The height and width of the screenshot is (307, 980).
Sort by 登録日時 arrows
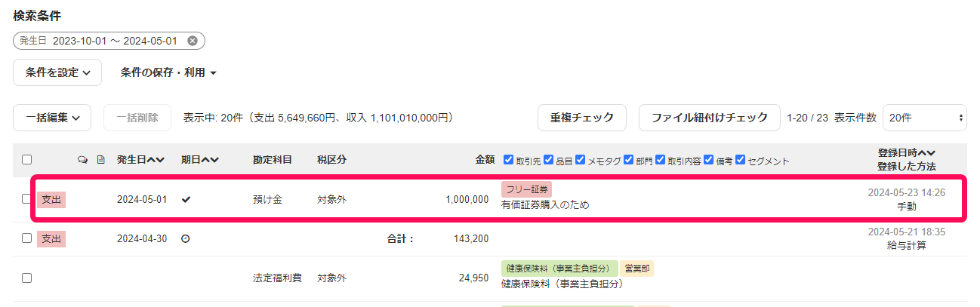(926, 153)
